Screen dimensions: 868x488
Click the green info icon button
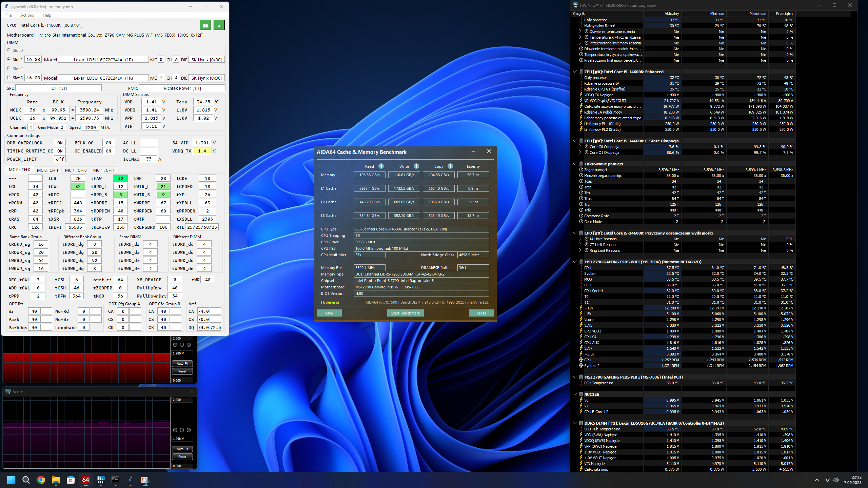pos(219,25)
